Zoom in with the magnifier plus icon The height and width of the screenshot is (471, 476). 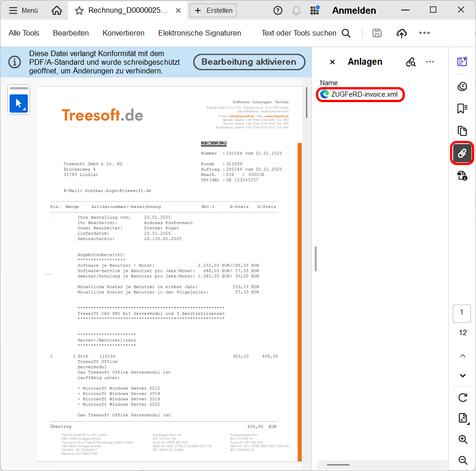pyautogui.click(x=463, y=440)
